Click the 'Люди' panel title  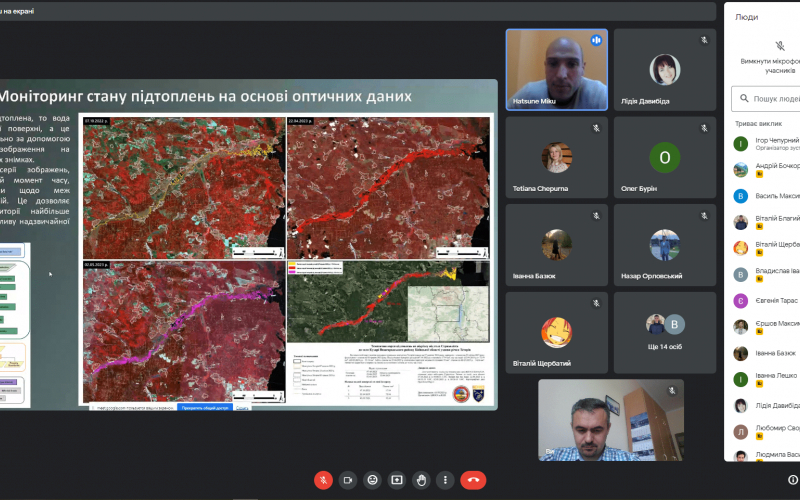[x=746, y=17]
